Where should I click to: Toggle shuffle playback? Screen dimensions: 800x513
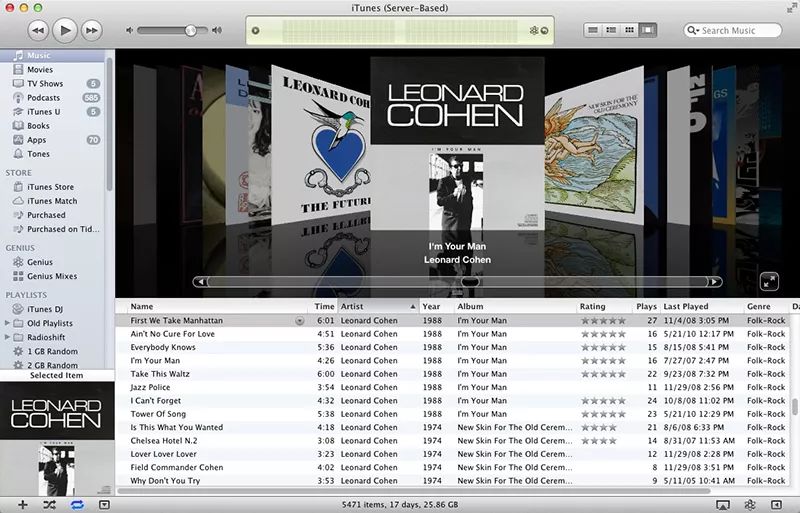(49, 505)
